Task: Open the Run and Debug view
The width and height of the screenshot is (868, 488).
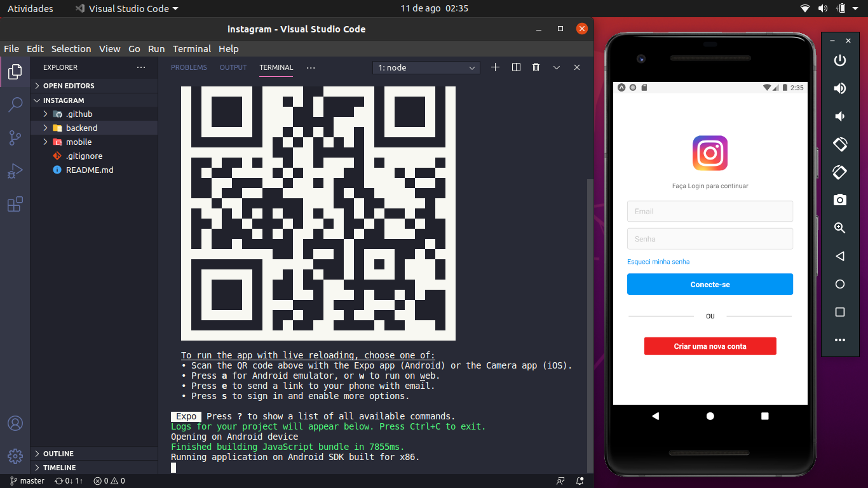Action: pyautogui.click(x=15, y=171)
